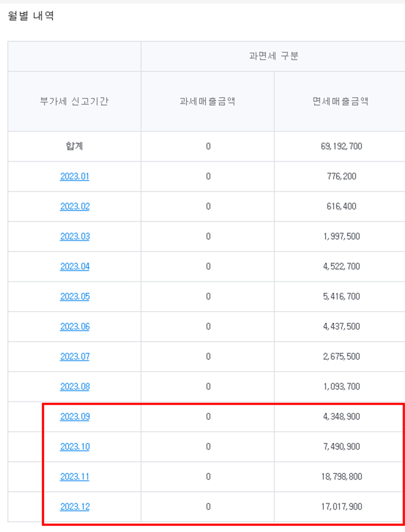Image resolution: width=405 pixels, height=532 pixels.
Task: Select the 18,798,800 amount cell
Action: tap(342, 476)
